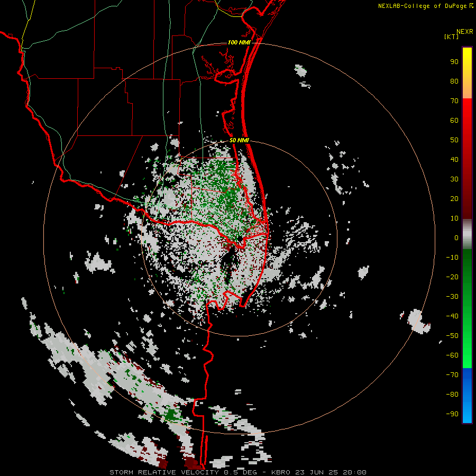Click the [KT] units label
This screenshot has width=476, height=476.
(x=452, y=36)
